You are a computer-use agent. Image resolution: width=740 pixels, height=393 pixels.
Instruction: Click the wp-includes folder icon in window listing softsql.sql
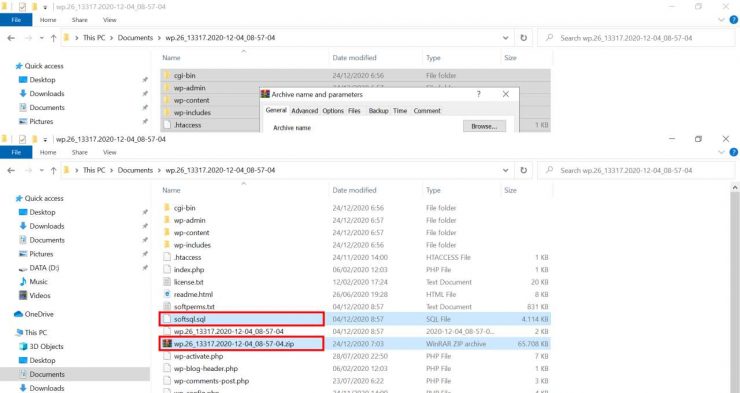[167, 244]
